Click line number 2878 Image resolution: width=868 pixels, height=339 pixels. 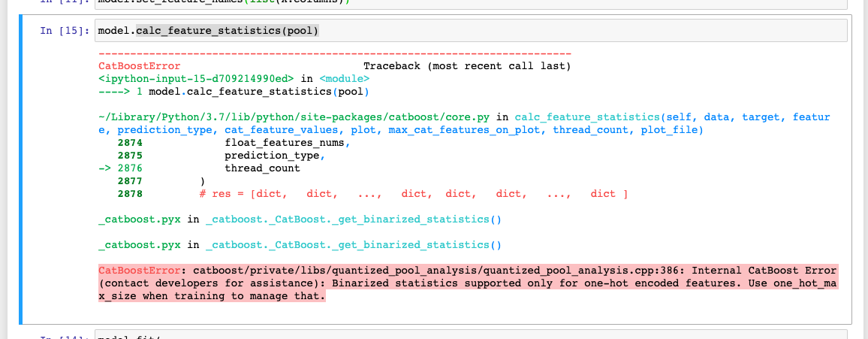130,194
